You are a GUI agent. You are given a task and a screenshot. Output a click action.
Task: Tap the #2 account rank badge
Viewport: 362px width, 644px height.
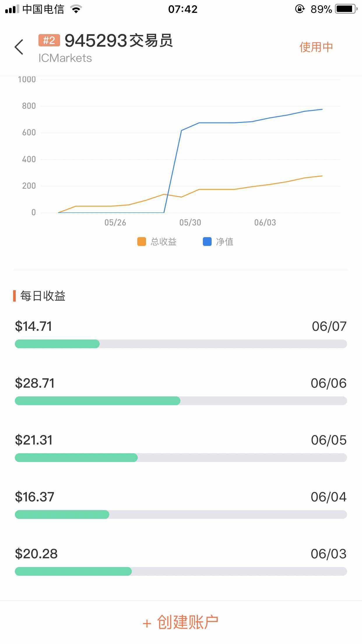click(x=49, y=40)
